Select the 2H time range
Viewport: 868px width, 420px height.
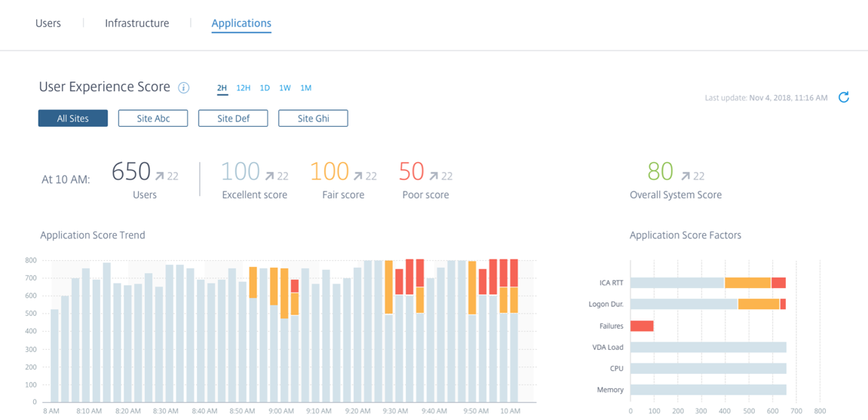click(222, 88)
